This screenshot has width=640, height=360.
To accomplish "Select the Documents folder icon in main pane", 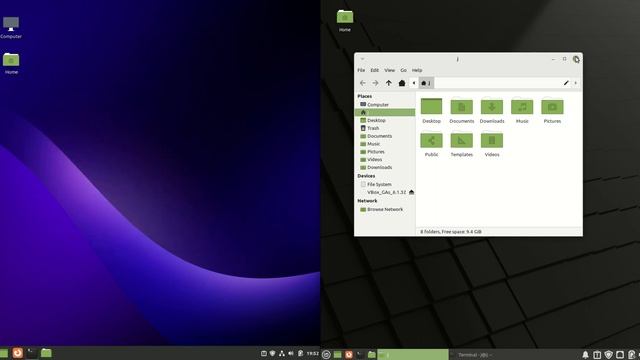I will tap(462, 107).
